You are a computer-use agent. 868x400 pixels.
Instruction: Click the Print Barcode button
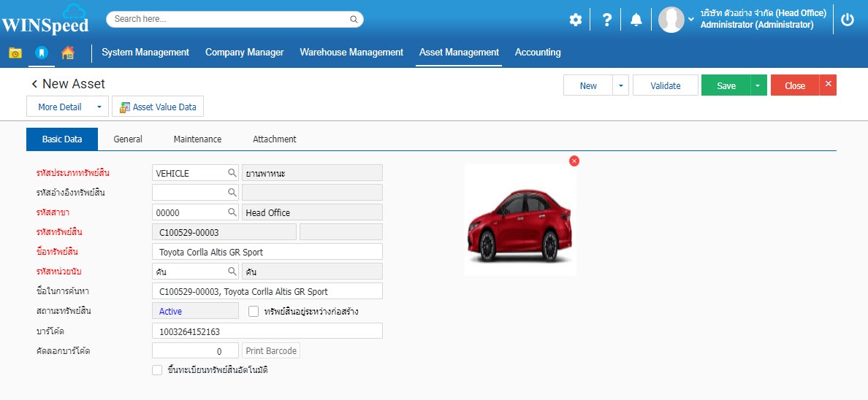tap(271, 351)
